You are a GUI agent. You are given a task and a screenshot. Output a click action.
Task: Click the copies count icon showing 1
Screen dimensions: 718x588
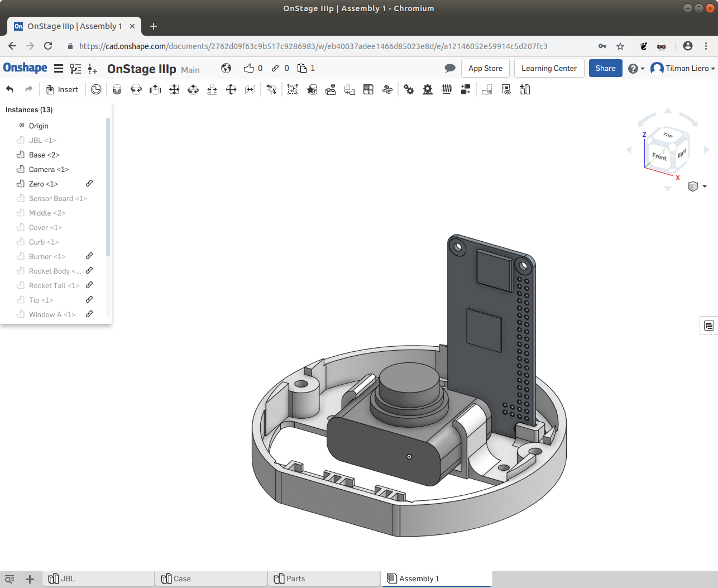click(302, 68)
